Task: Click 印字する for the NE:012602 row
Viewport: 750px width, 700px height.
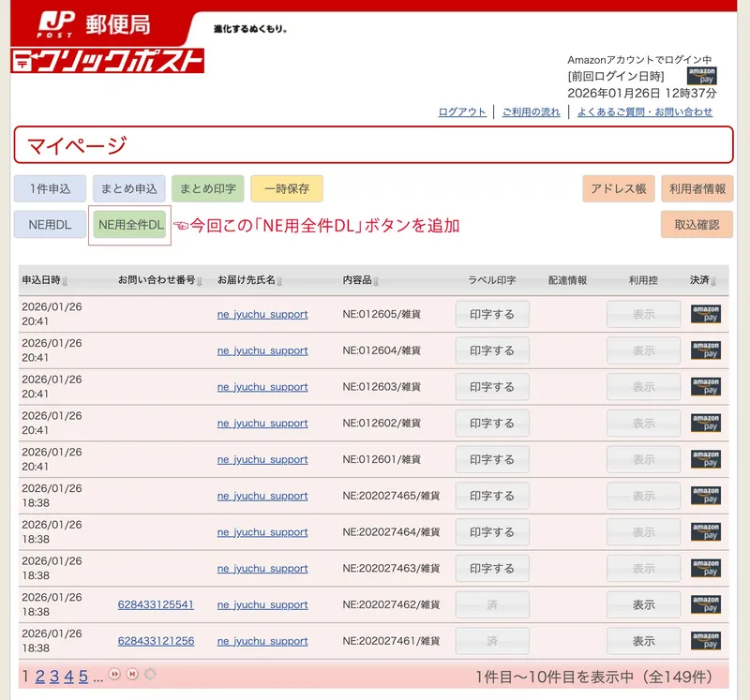Action: (492, 424)
